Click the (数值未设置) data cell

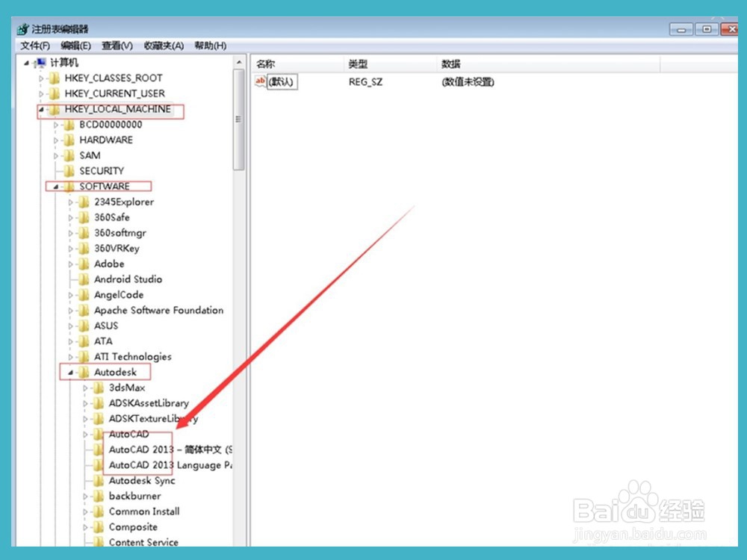pos(468,82)
